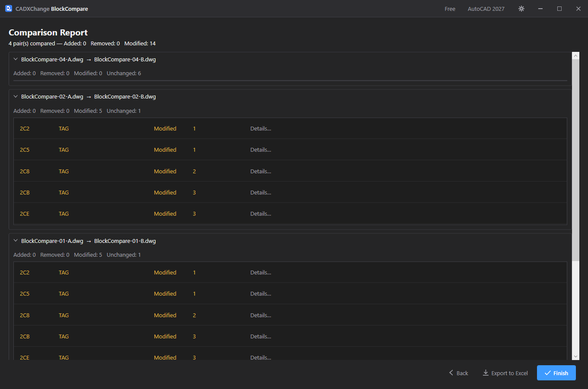588x389 pixels.
Task: Click the Finish button
Action: pos(556,373)
